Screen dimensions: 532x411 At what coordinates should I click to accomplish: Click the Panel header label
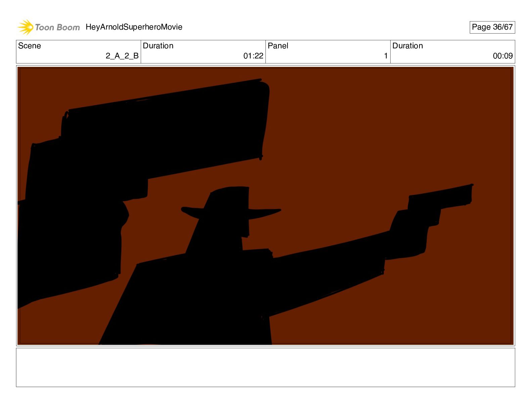[x=278, y=46]
